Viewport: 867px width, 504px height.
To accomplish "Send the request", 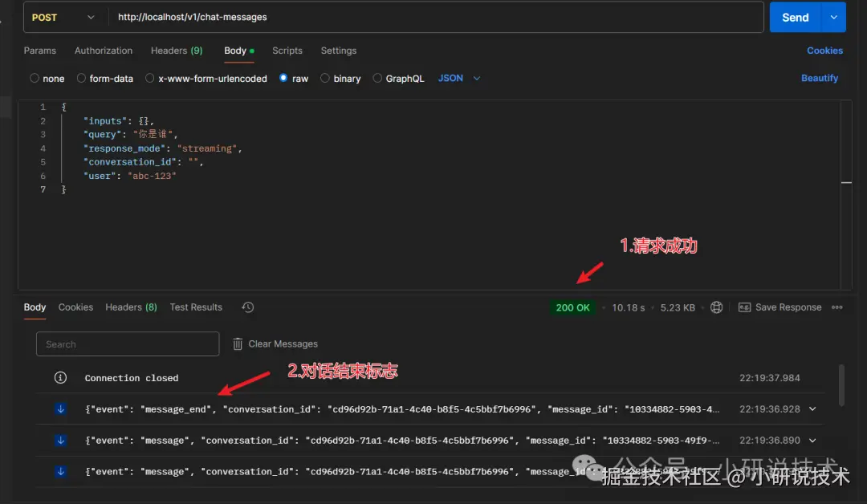I will pos(795,17).
